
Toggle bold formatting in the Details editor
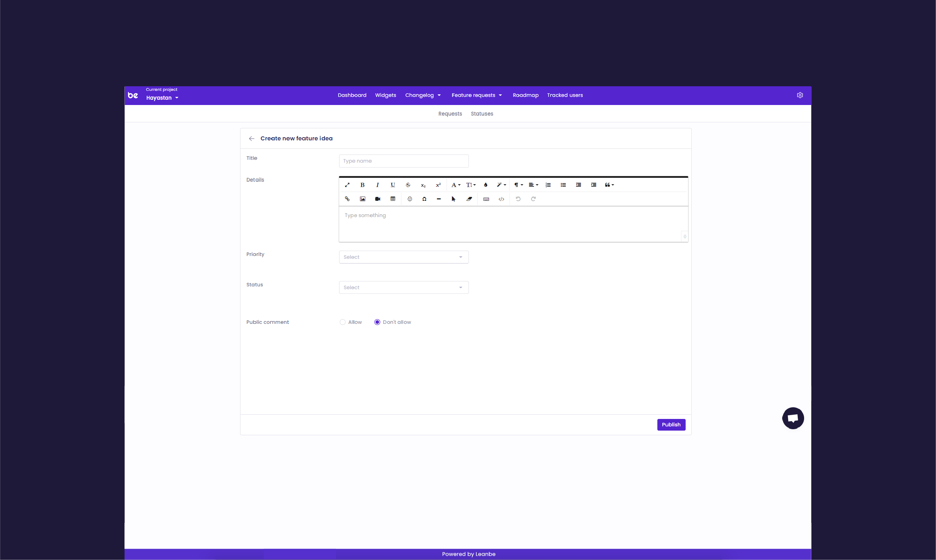362,185
